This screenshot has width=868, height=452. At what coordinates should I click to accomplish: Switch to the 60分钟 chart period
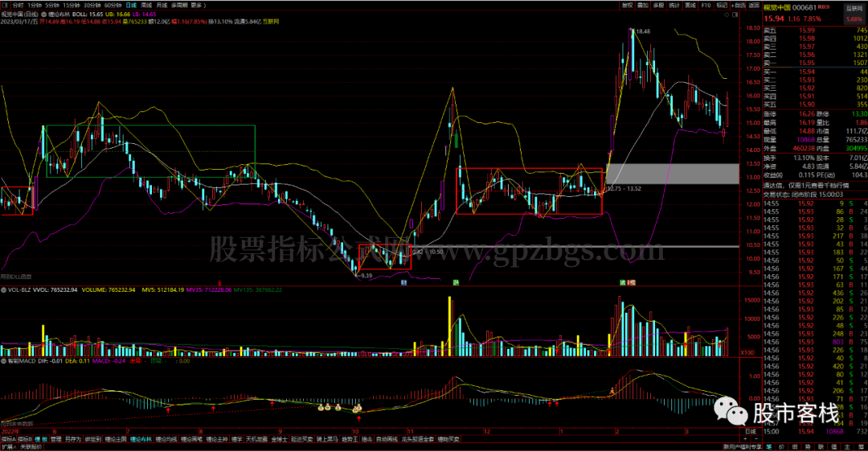(113, 5)
